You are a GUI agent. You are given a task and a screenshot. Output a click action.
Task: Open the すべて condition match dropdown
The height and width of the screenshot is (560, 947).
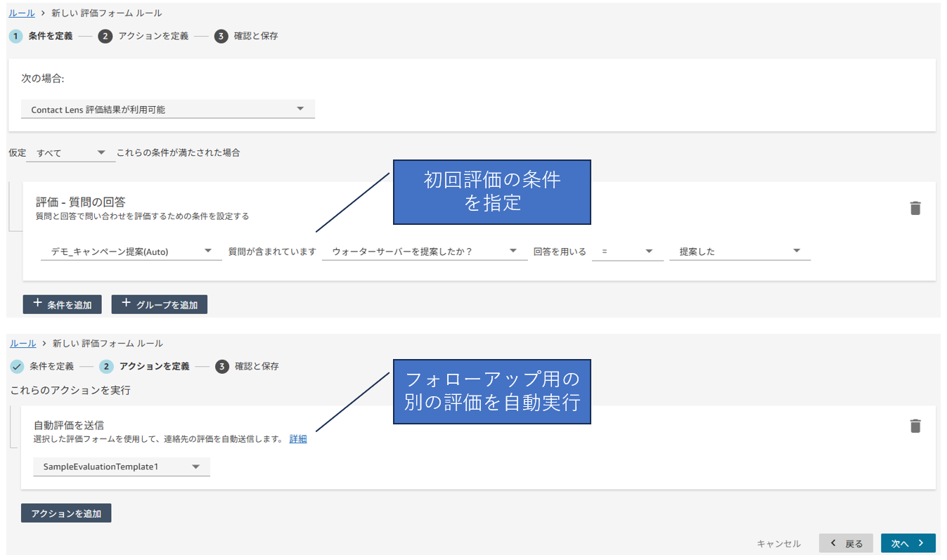tap(70, 152)
